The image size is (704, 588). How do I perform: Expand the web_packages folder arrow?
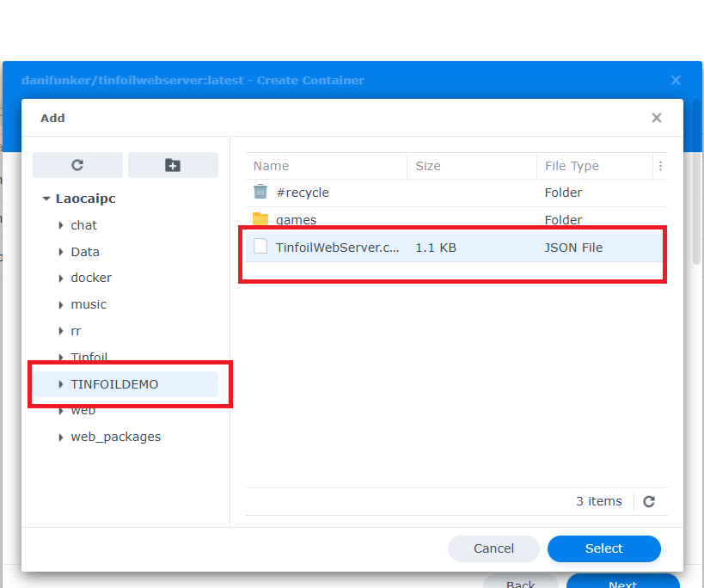(61, 438)
